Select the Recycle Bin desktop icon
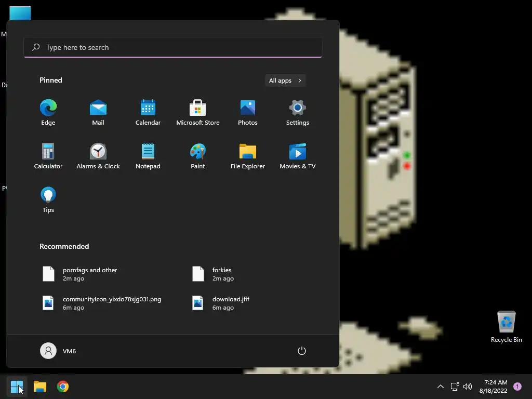 506,327
